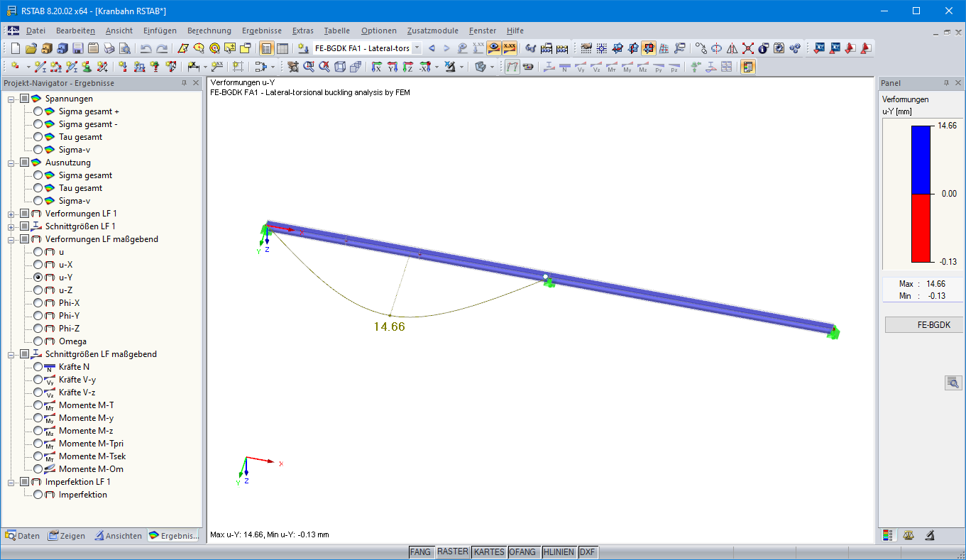
Task: Select the u-X deformation radio button
Action: click(38, 265)
